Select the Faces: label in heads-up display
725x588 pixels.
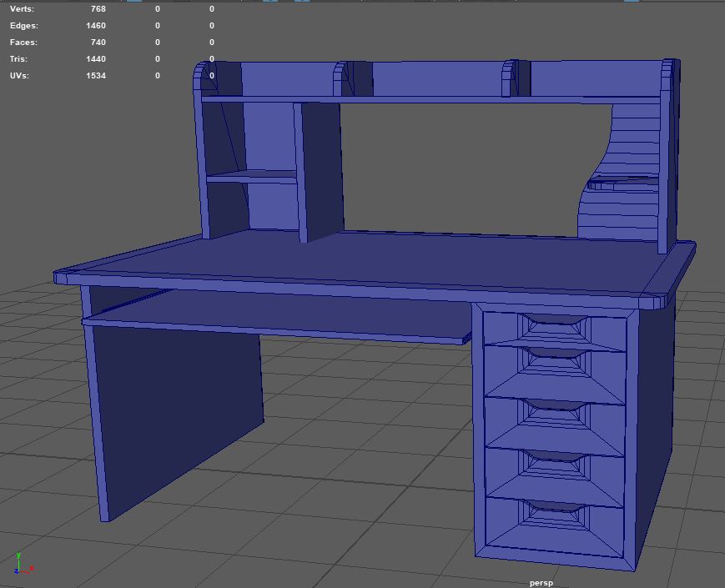[23, 42]
